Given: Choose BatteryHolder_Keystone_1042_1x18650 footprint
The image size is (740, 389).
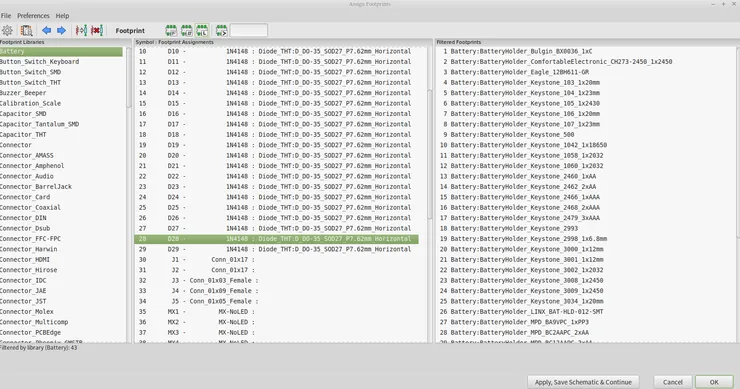Looking at the screenshot, I should pos(585,145).
